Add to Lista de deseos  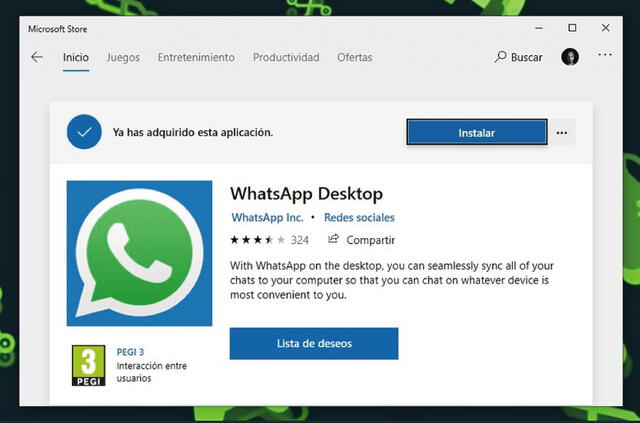click(x=314, y=343)
